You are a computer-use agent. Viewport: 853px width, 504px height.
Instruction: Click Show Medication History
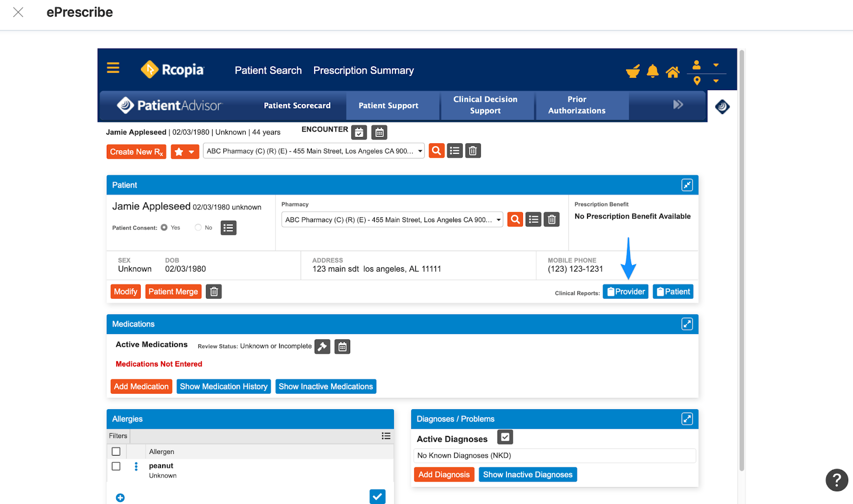click(x=224, y=386)
